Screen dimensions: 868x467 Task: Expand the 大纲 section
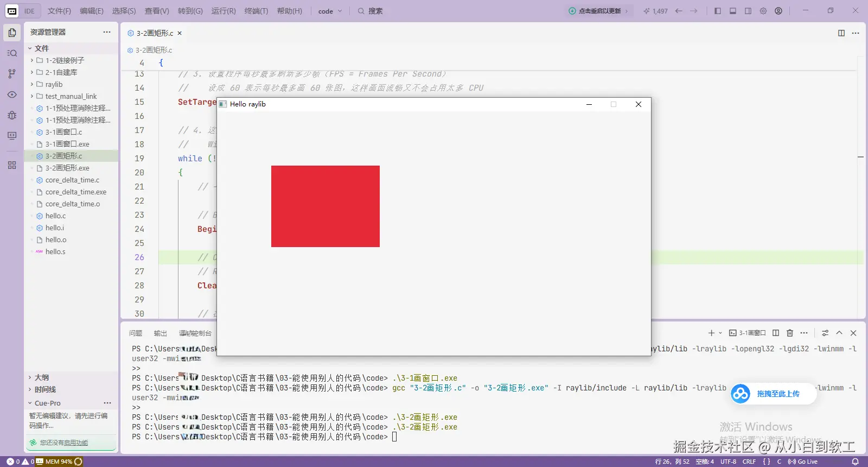[x=71, y=377]
